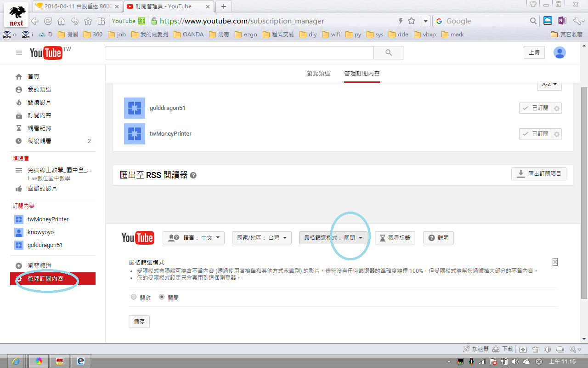
Task: Open the cloud drive extension icon
Action: click(548, 21)
